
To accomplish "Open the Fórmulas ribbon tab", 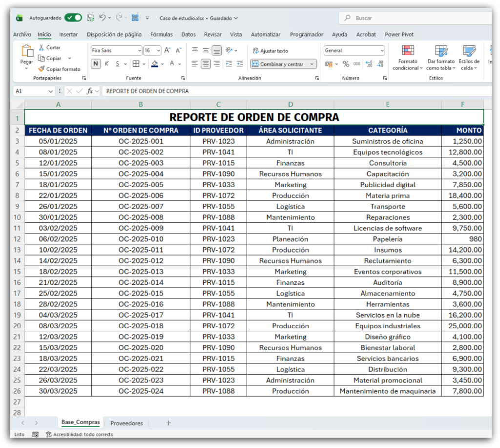I will coord(161,35).
